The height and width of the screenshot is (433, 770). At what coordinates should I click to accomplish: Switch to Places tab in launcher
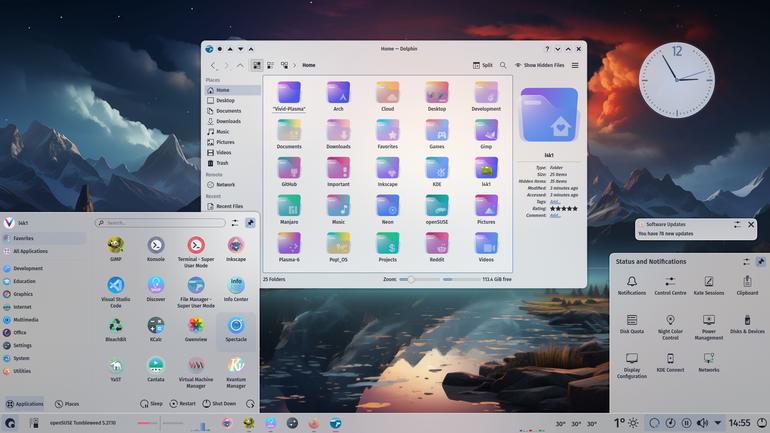(67, 404)
